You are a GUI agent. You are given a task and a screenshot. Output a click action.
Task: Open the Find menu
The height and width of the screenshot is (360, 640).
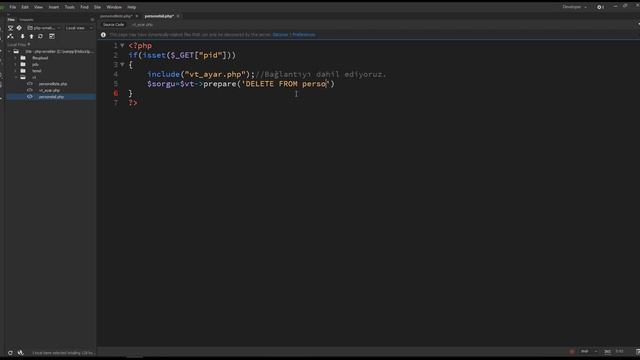84,7
